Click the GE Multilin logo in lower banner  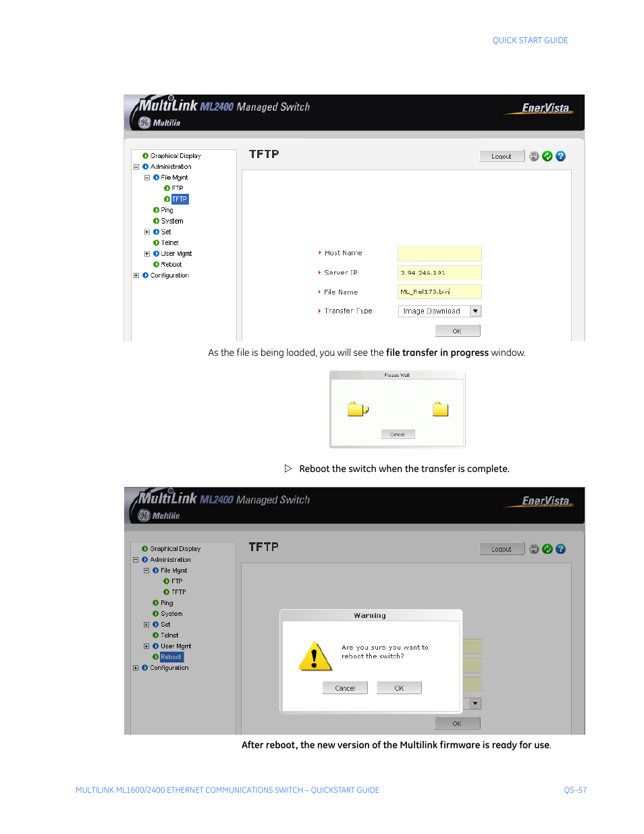coord(159,516)
